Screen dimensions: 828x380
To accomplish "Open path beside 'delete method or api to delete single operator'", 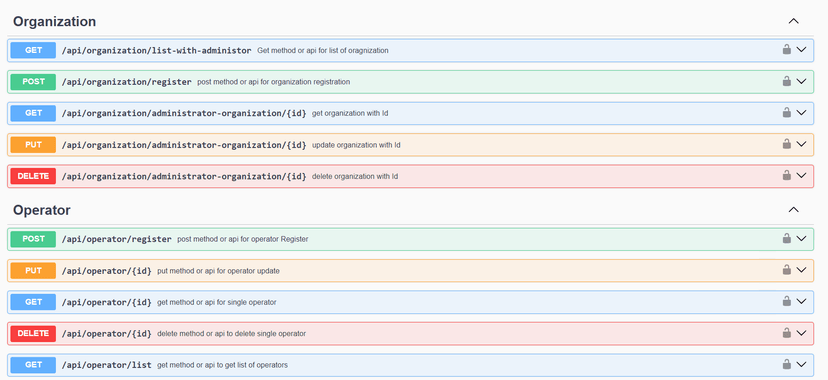I will coord(107,334).
